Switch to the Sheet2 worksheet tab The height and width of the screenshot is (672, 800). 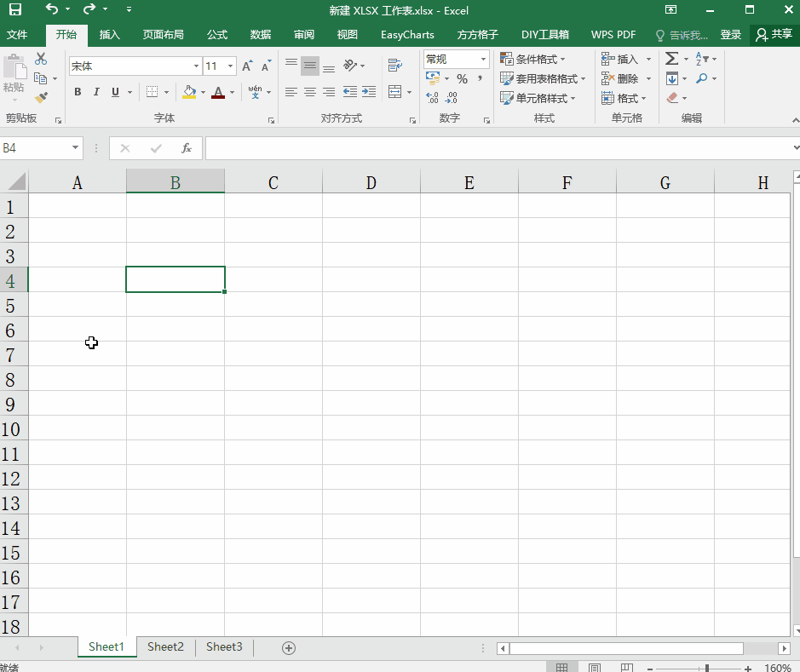165,647
